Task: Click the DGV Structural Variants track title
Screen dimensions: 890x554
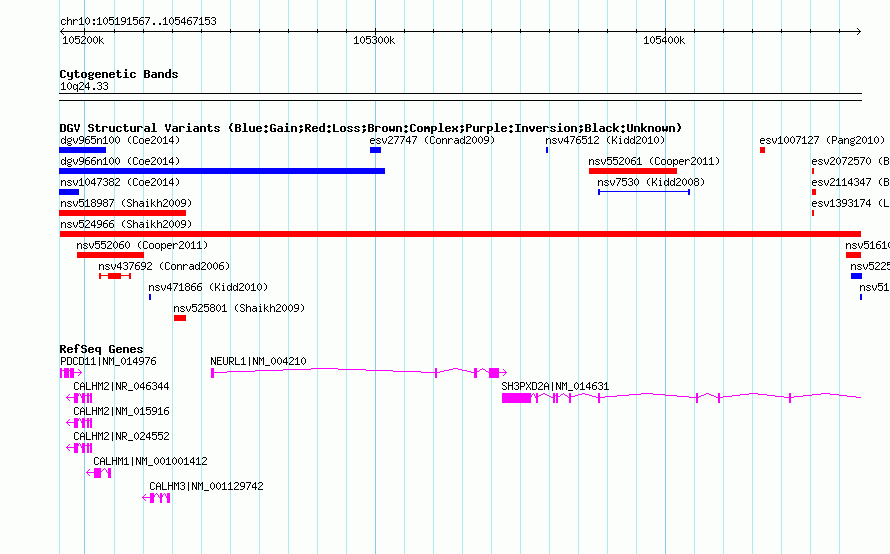Action: 371,128
